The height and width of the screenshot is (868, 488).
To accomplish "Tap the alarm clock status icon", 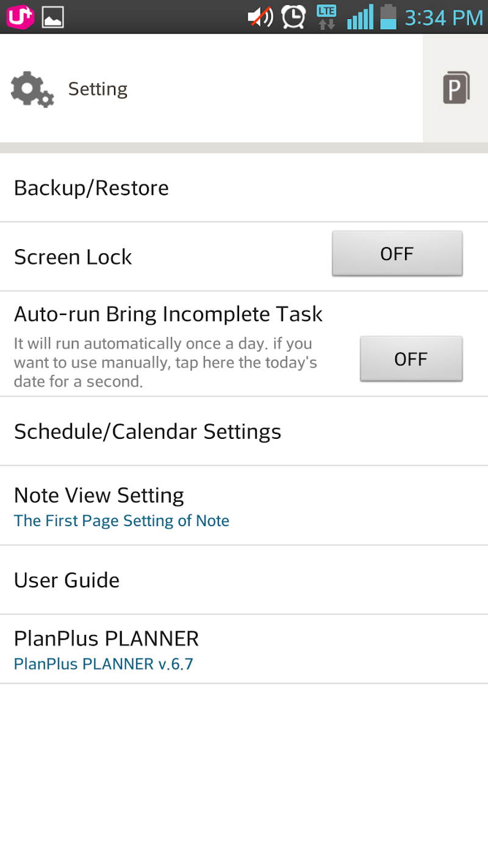I will [293, 17].
